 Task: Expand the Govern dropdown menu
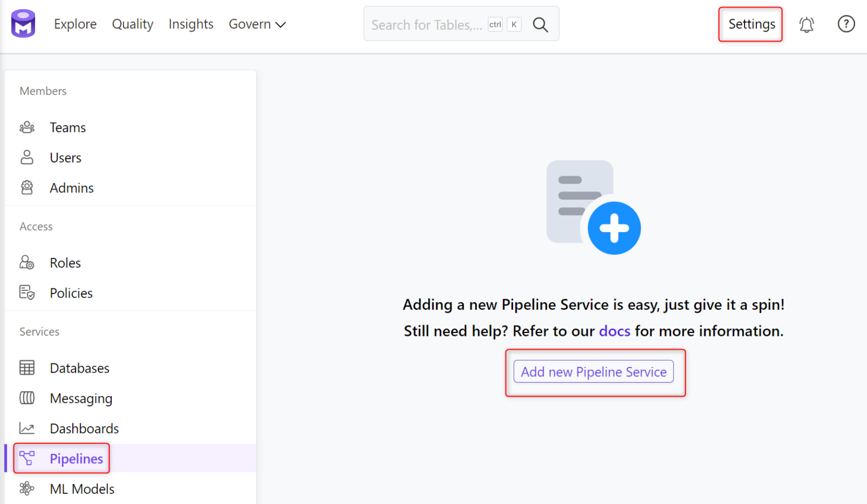click(257, 24)
